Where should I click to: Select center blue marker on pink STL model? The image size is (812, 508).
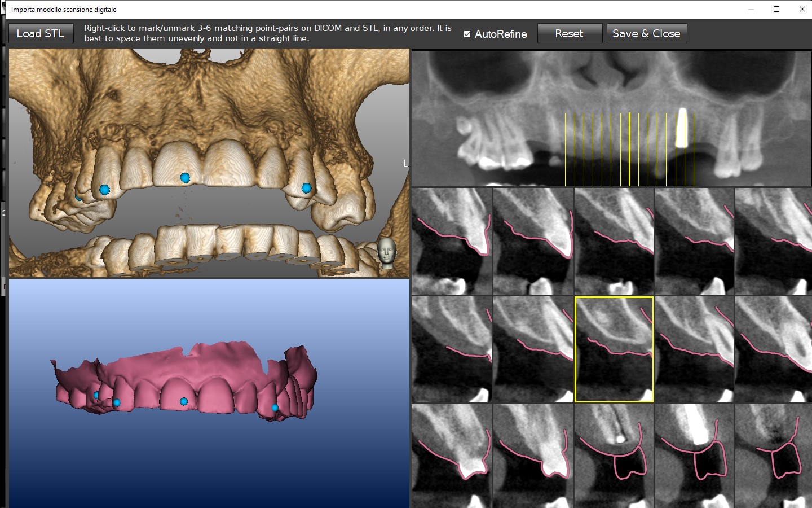184,401
